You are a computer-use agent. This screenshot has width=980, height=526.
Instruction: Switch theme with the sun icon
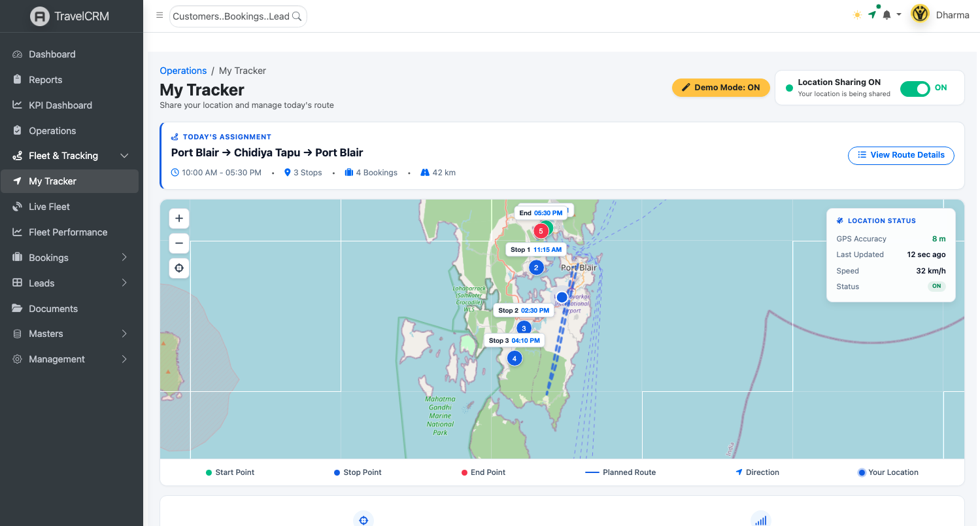coord(857,15)
